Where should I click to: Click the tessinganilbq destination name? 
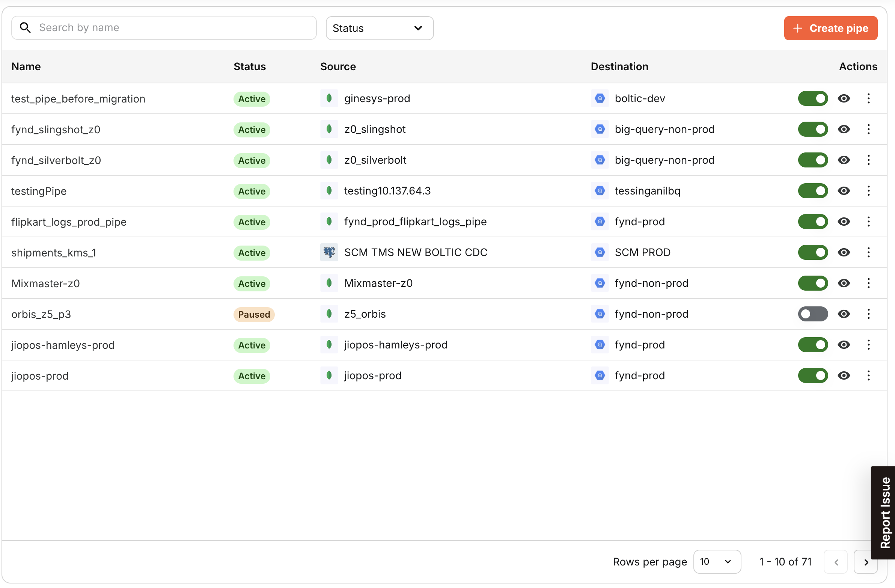[x=647, y=191]
